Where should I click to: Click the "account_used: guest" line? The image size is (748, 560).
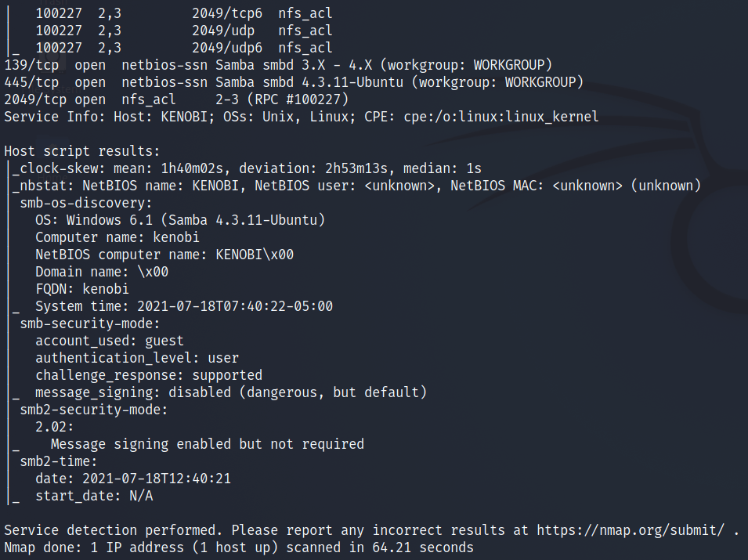pyautogui.click(x=110, y=340)
